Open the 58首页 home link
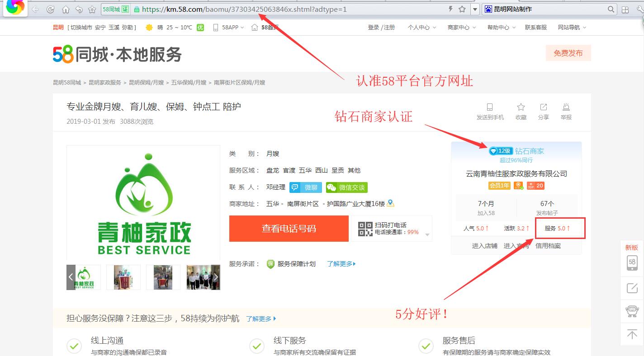 pyautogui.click(x=265, y=28)
